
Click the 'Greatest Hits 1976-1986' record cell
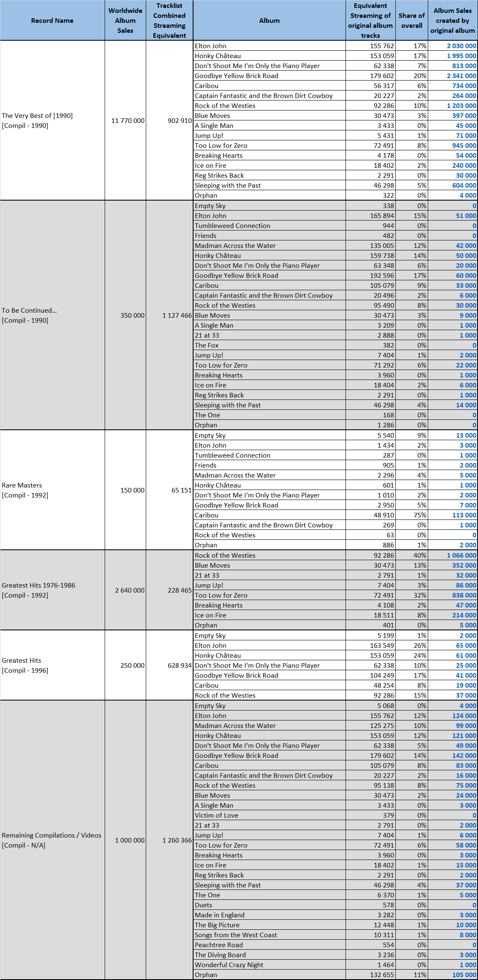[x=52, y=590]
